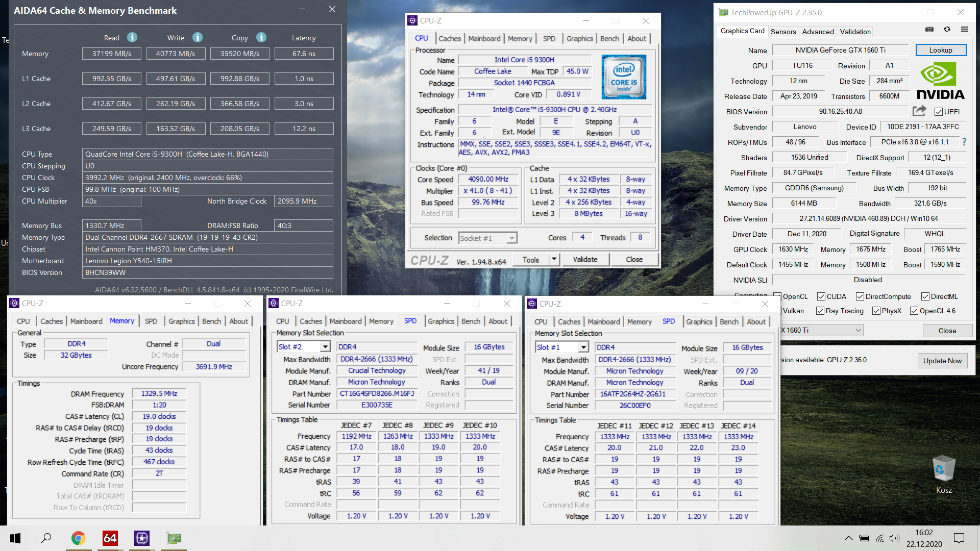Click the Windows taskbar CPU-Z icon

[141, 538]
